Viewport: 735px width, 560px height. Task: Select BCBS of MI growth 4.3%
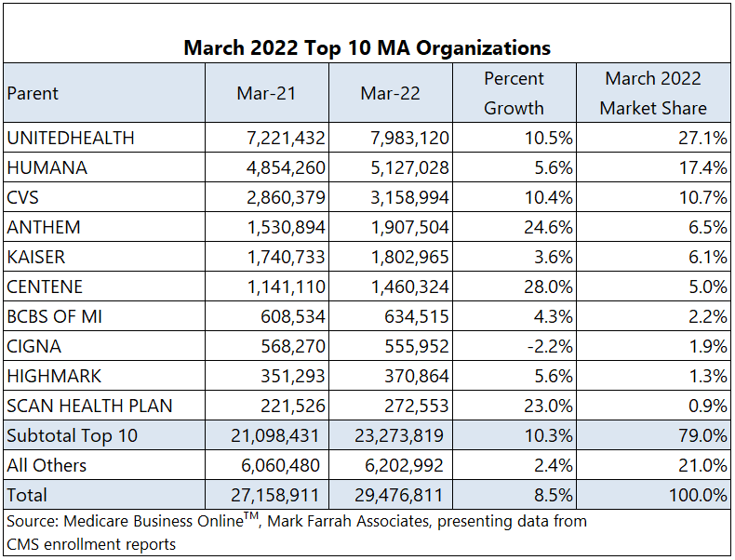pos(554,317)
